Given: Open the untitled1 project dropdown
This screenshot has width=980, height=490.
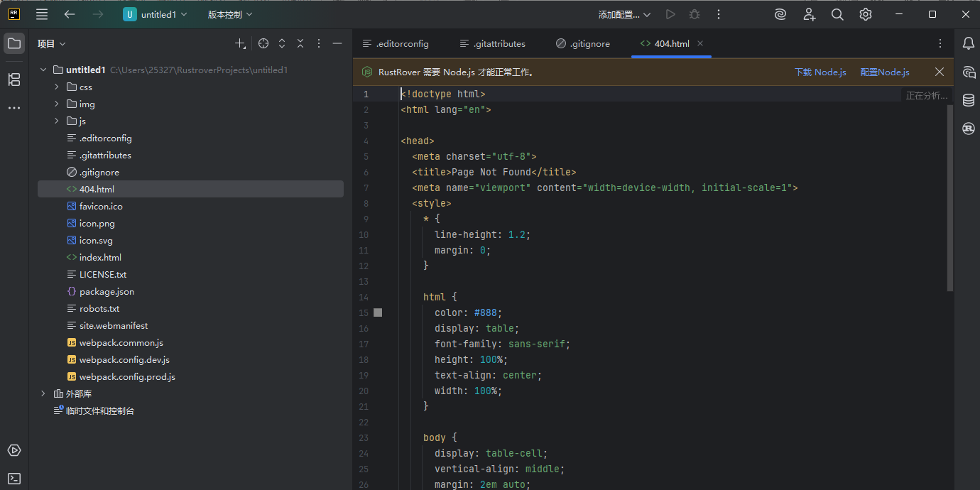Looking at the screenshot, I should (156, 14).
